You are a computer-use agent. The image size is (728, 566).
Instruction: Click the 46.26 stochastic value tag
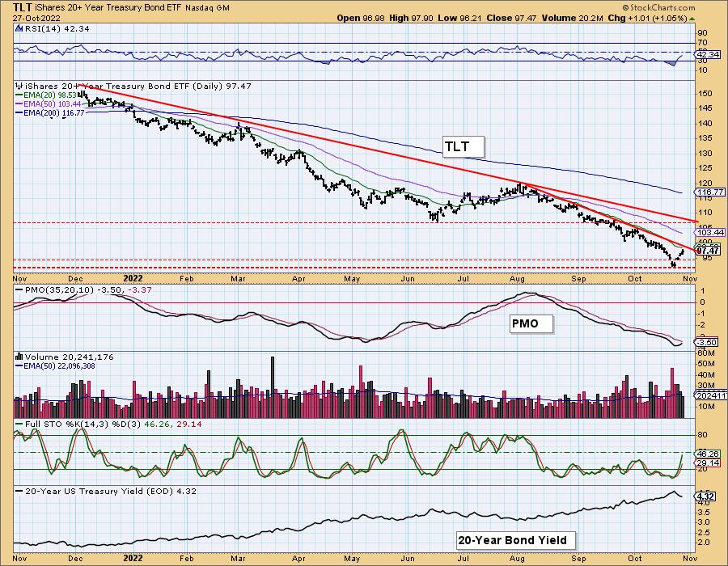tap(708, 454)
